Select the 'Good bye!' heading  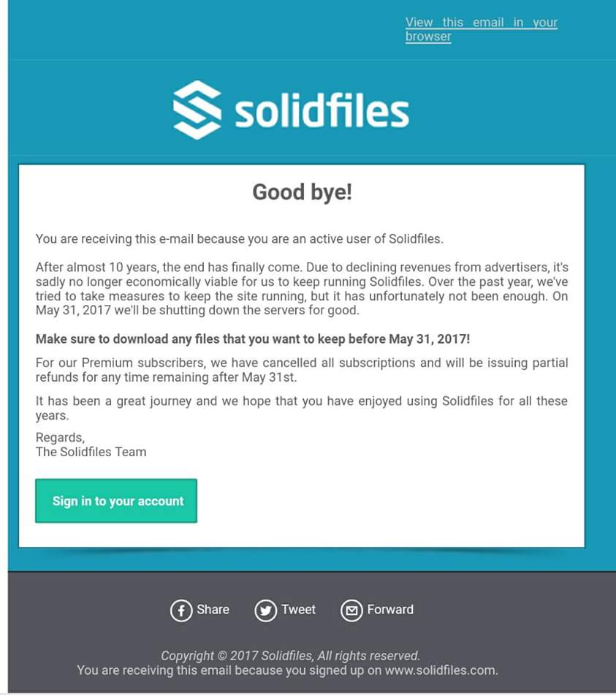pos(303,192)
